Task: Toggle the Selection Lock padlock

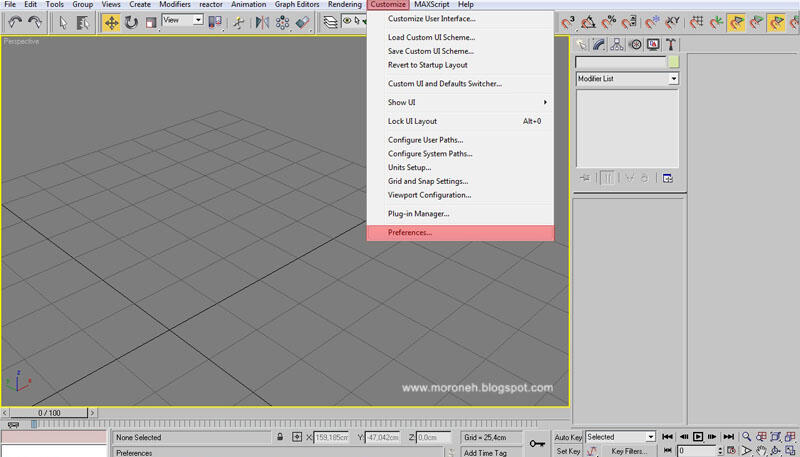Action: coord(281,438)
